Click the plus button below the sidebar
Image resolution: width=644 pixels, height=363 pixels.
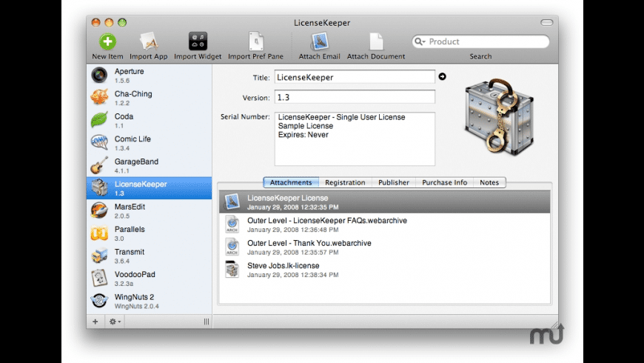(95, 322)
